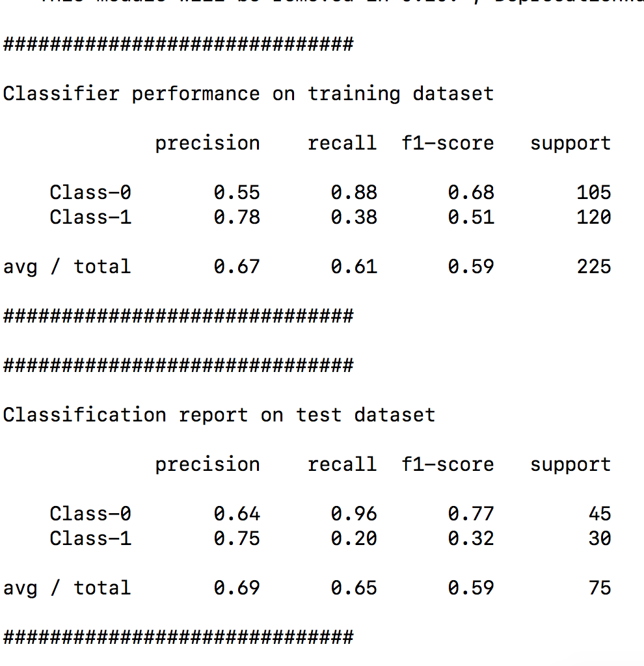Click the recall header in the test table
The image size is (644, 666).
342,464
